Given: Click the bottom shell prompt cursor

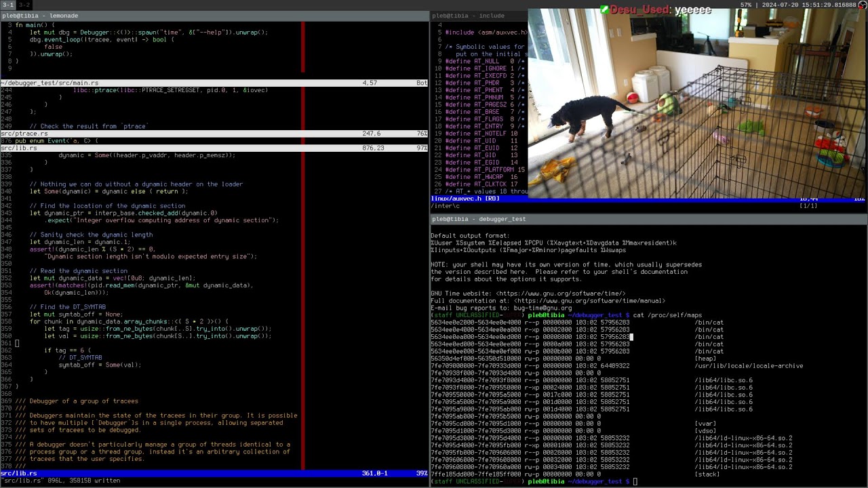Looking at the screenshot, I should point(635,481).
